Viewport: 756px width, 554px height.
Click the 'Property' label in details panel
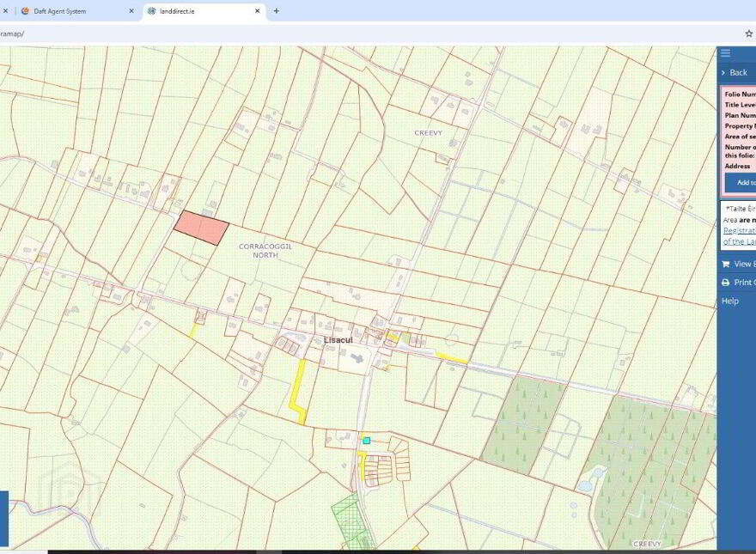point(740,126)
